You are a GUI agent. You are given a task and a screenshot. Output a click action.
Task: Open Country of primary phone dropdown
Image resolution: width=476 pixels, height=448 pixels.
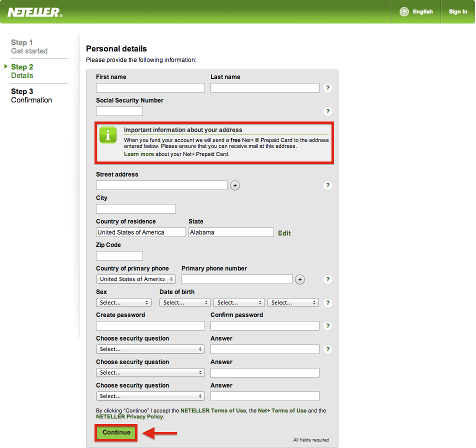point(136,279)
